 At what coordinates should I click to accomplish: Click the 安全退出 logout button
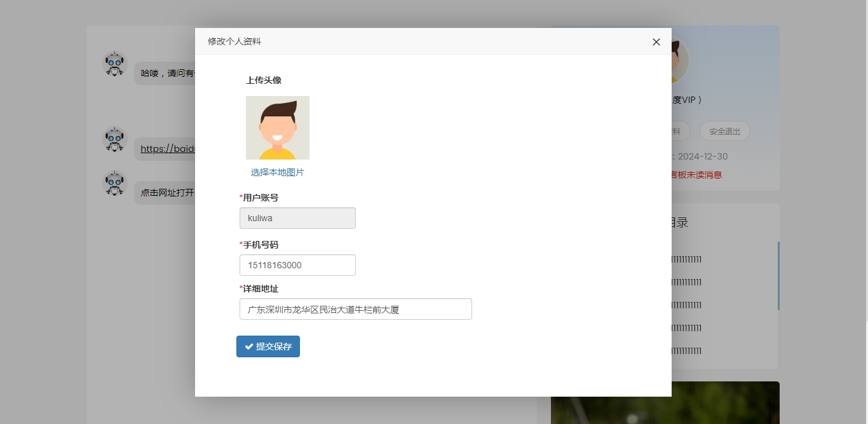coord(724,132)
